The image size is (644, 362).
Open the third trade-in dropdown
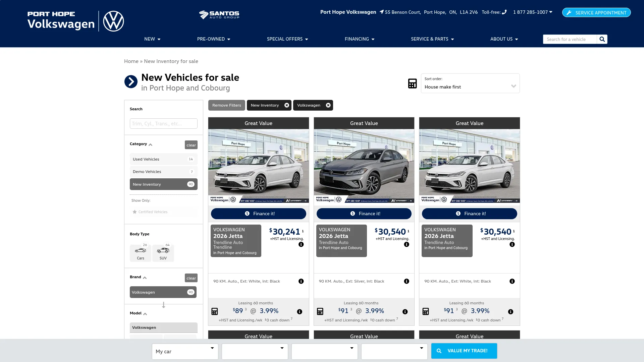tap(325, 352)
